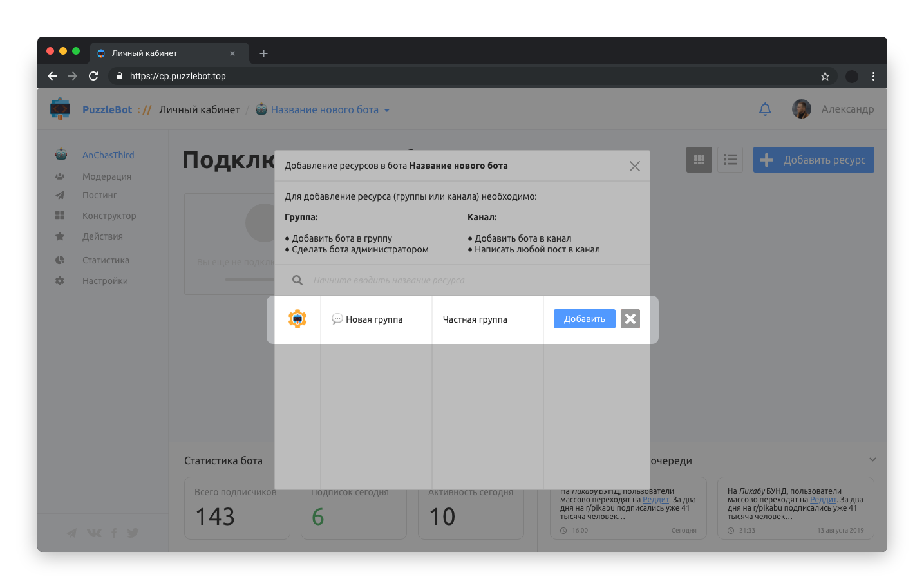
Task: Click the bot icon beside Название нового бота
Action: tap(261, 109)
